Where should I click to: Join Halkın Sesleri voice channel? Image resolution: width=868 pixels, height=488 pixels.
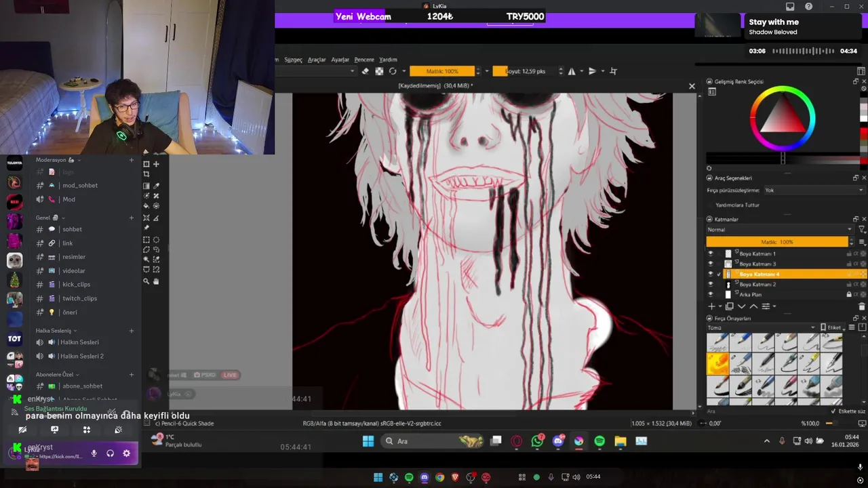[x=79, y=342]
